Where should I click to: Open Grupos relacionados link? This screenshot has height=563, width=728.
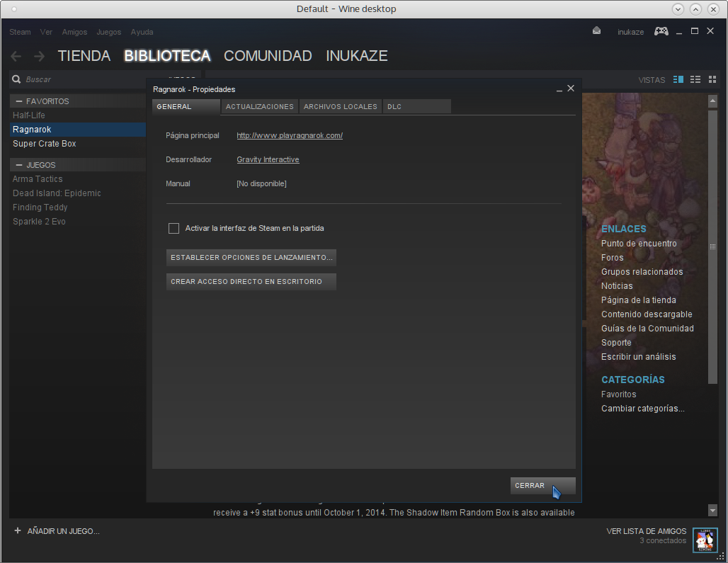pyautogui.click(x=642, y=271)
